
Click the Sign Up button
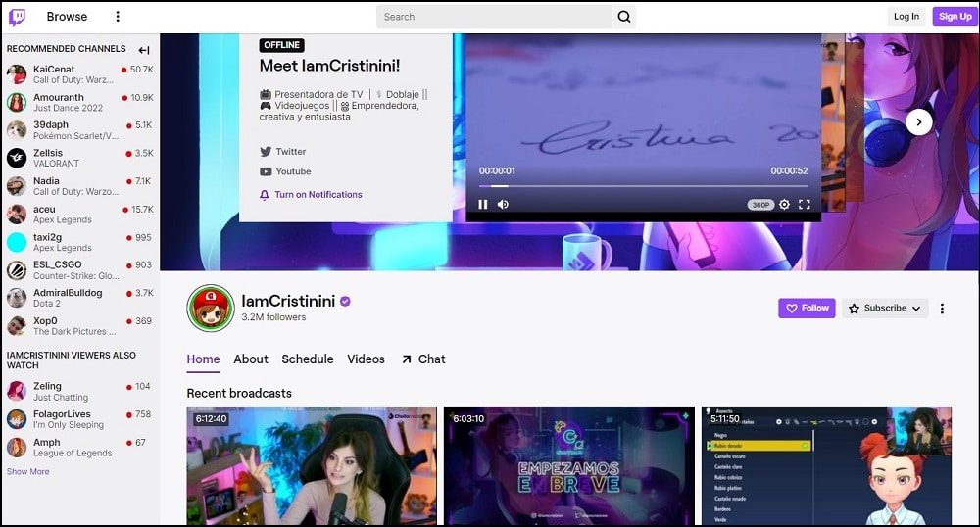point(955,17)
